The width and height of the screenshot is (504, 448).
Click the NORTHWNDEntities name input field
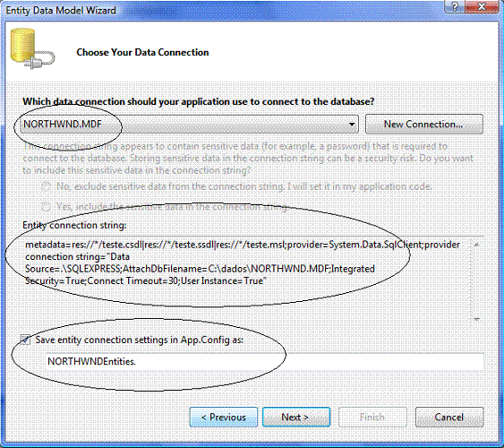click(x=264, y=361)
